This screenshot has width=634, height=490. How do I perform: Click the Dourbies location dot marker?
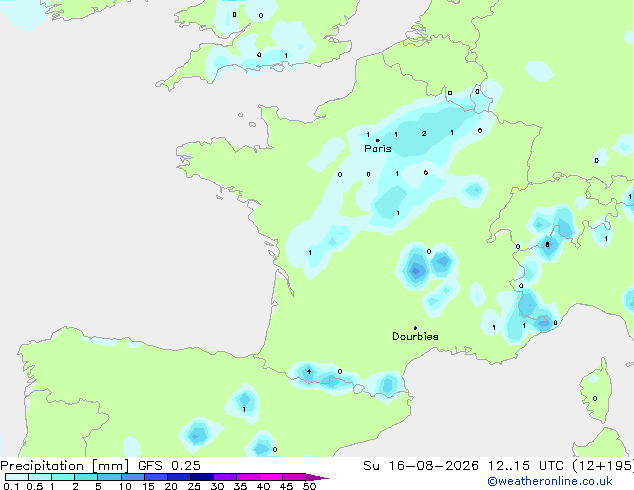(415, 328)
